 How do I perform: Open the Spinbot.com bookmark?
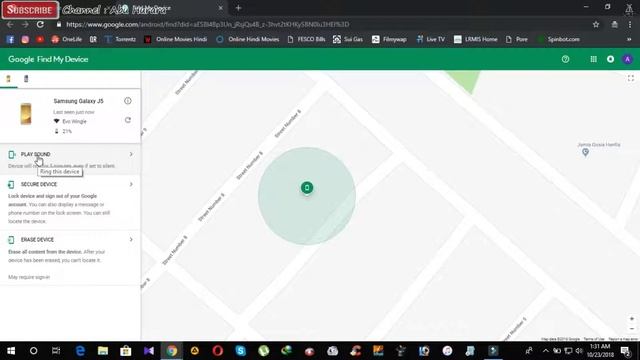point(559,39)
